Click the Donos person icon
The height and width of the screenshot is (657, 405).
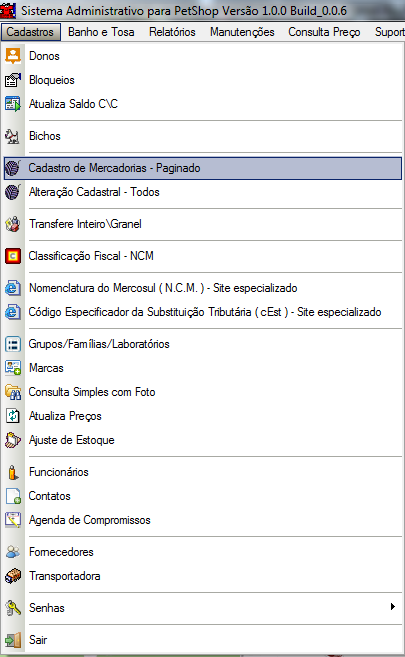coord(13,56)
